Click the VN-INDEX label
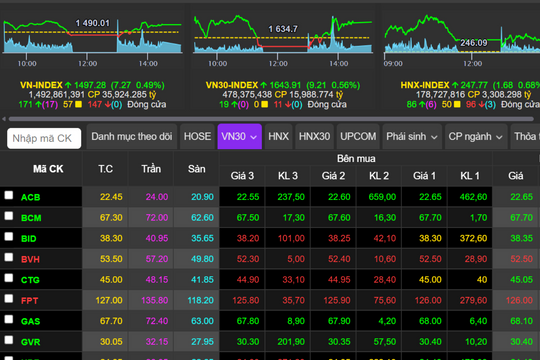Image resolution: width=540 pixels, height=360 pixels. tap(41, 85)
